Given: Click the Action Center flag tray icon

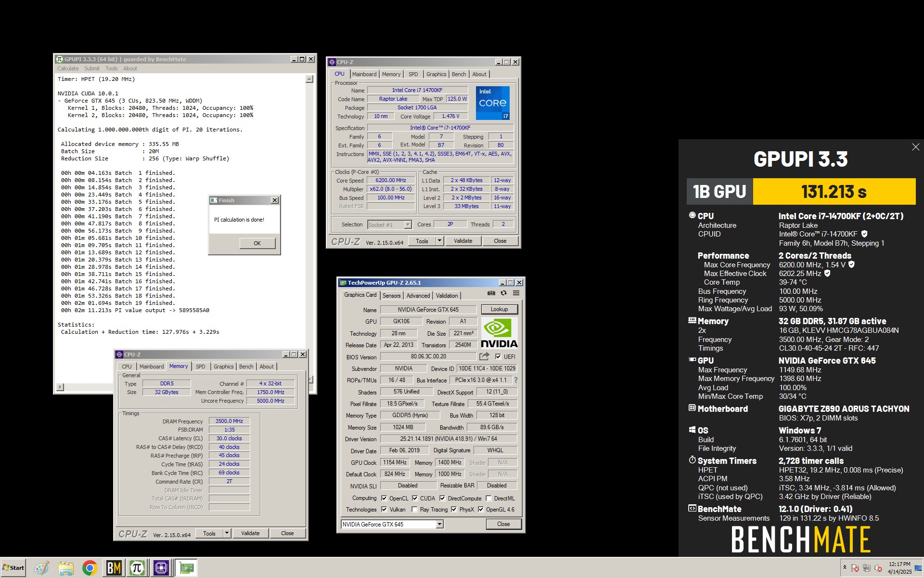Looking at the screenshot, I should pos(855,568).
